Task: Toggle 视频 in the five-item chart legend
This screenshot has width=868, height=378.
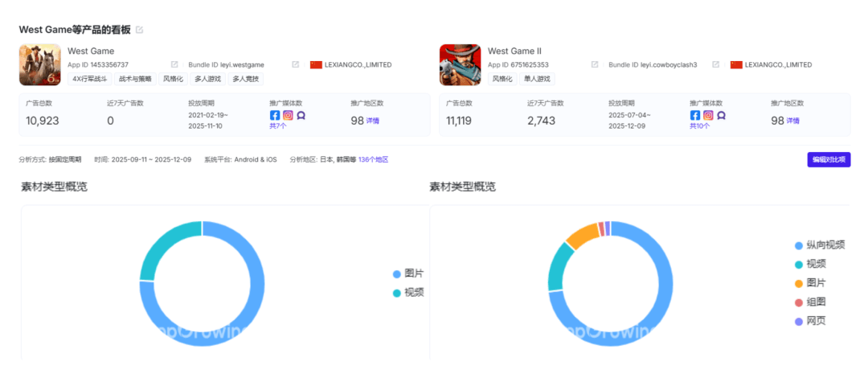Action: point(810,265)
